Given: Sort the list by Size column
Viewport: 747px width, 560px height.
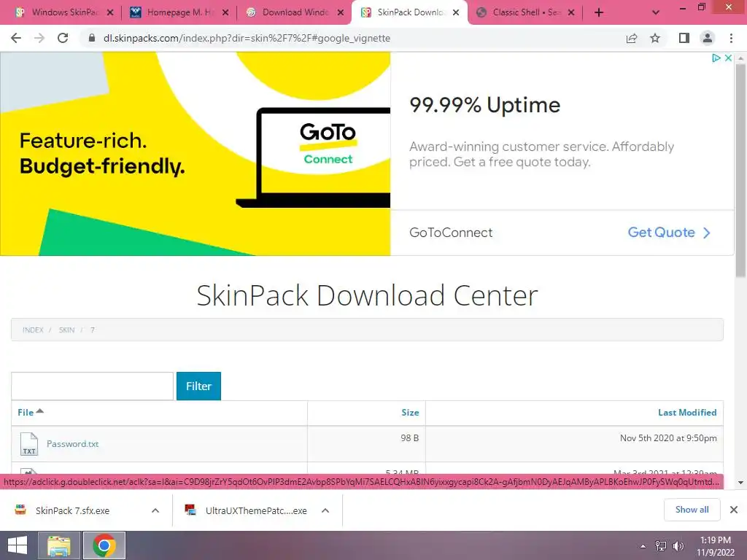Looking at the screenshot, I should click(410, 413).
